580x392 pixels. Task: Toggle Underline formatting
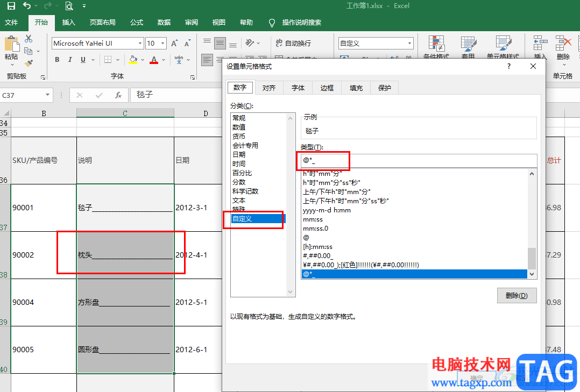83,60
